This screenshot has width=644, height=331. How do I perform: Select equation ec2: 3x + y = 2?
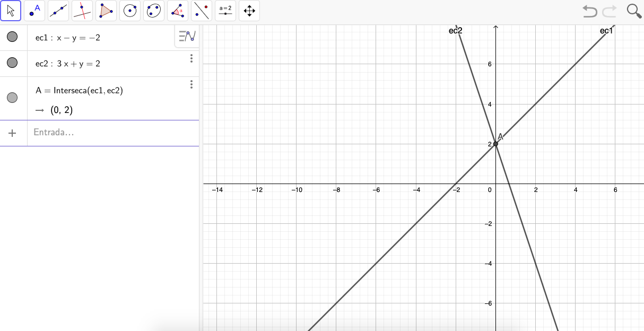[68, 64]
